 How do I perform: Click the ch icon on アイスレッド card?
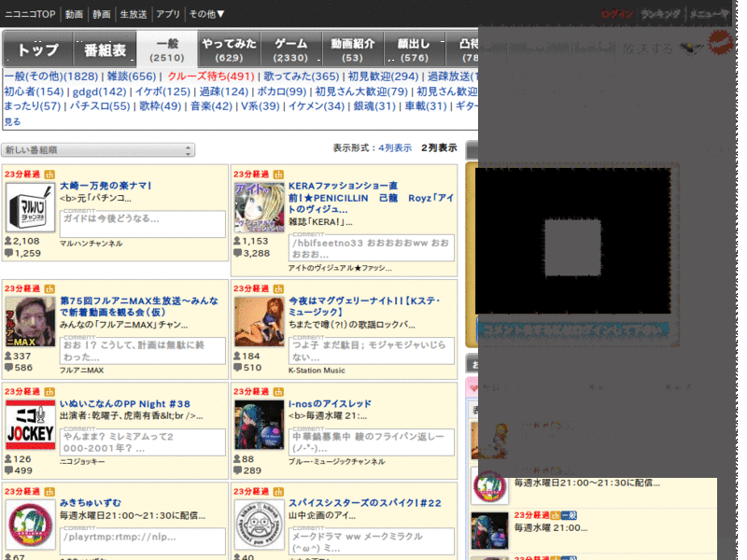(x=278, y=392)
